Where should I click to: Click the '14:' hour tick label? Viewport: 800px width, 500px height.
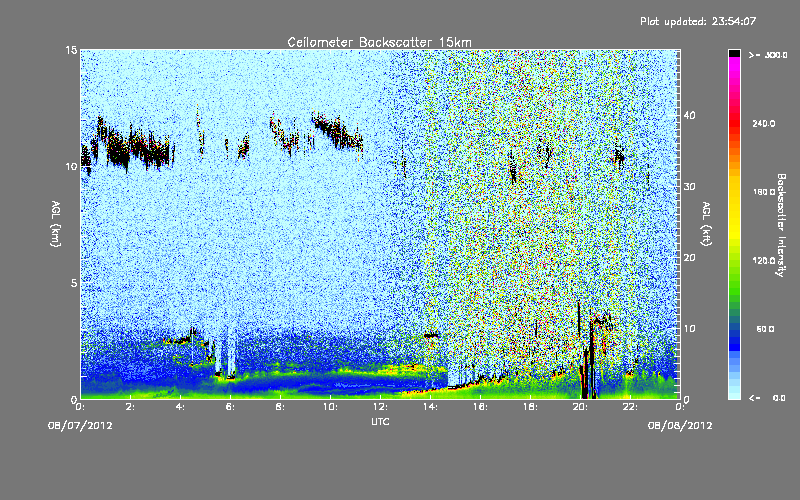click(x=430, y=407)
